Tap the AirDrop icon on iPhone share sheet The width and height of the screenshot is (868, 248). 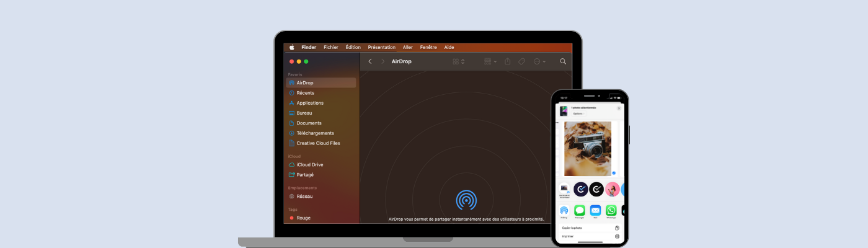564,210
